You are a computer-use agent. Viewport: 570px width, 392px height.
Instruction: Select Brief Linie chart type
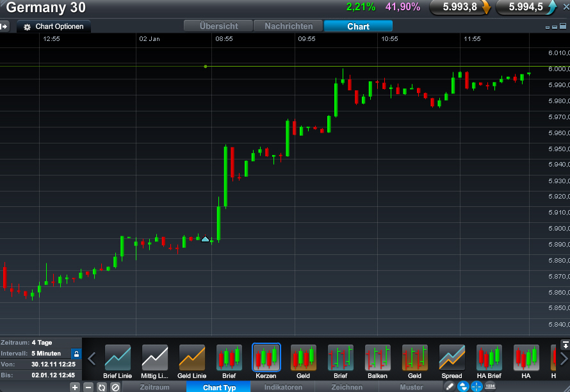point(117,362)
